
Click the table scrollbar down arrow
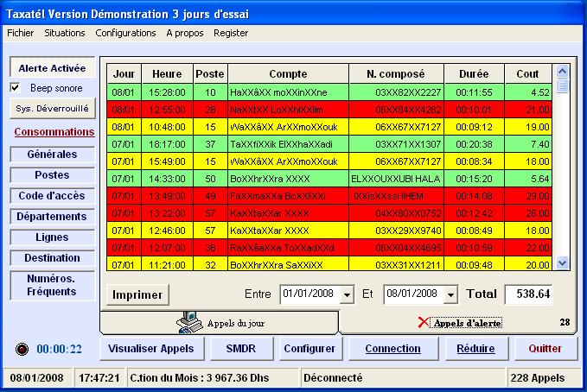pos(562,263)
